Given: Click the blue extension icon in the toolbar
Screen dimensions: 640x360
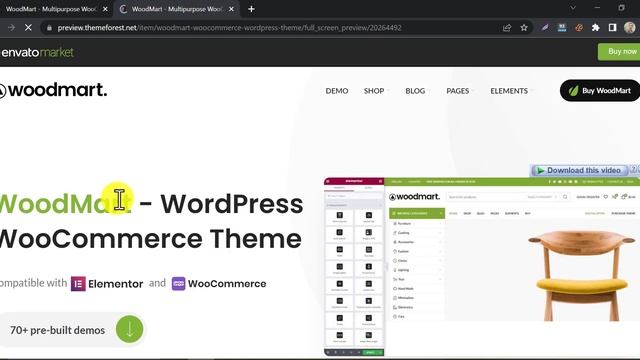Looking at the screenshot, I should pos(562,28).
